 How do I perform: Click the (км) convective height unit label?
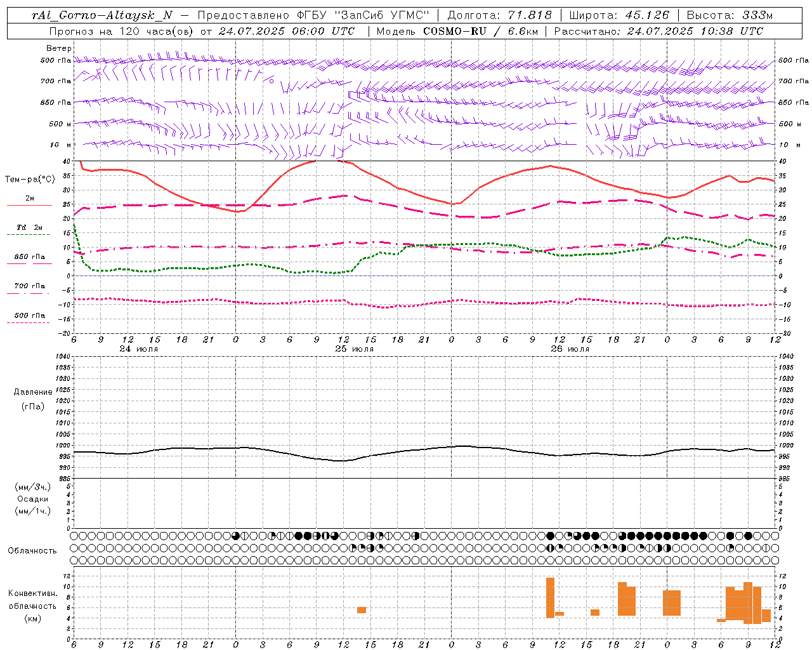point(33,618)
